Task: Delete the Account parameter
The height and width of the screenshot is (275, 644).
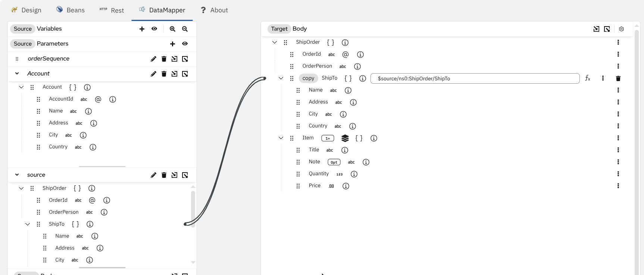Action: 164,74
